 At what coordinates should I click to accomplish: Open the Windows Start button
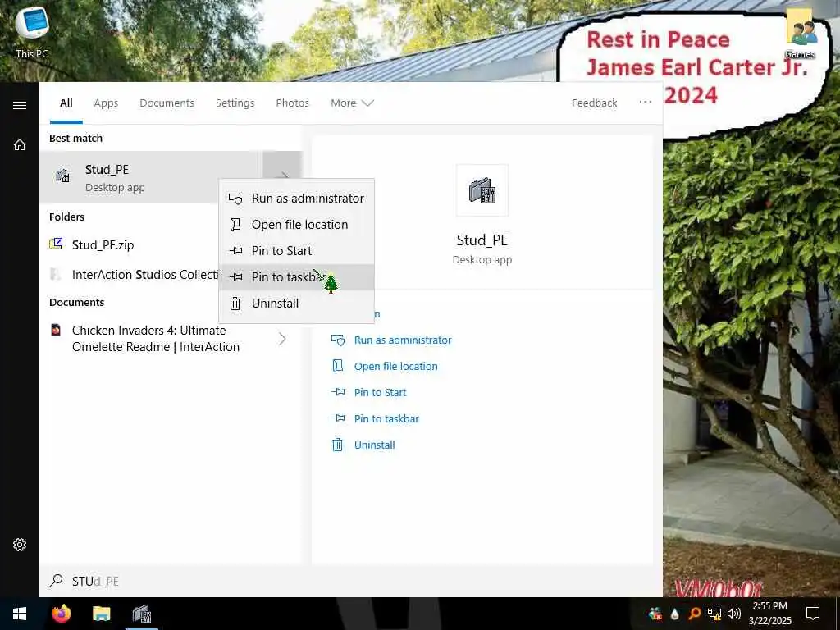point(20,614)
